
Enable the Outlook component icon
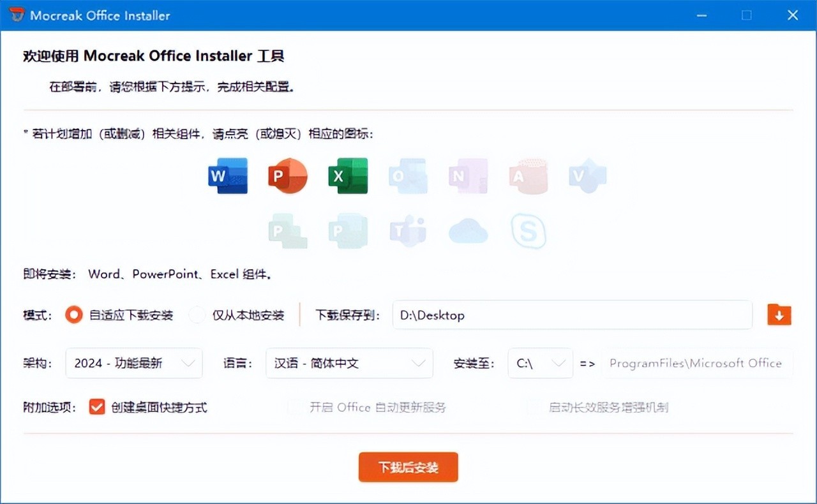[408, 175]
